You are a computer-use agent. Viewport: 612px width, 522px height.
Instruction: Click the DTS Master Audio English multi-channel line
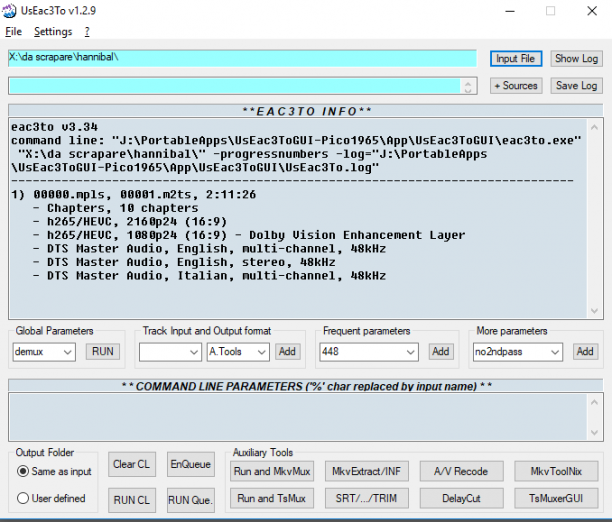tap(210, 249)
